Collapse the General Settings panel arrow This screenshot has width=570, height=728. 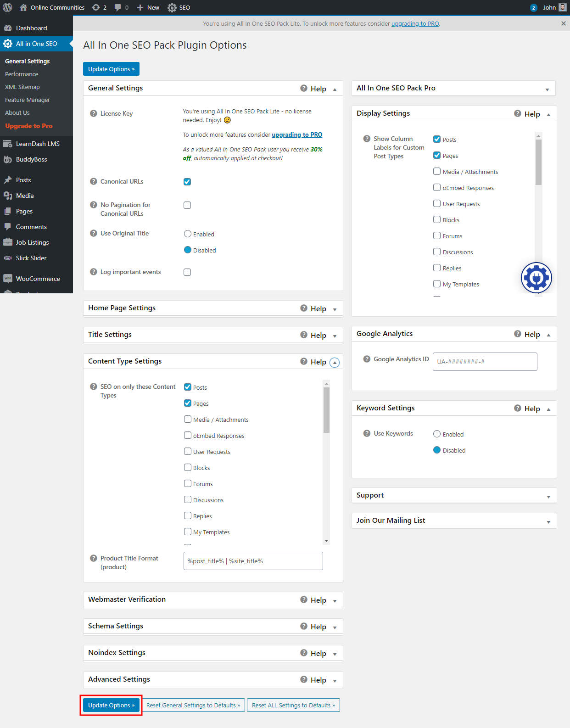[x=335, y=90]
